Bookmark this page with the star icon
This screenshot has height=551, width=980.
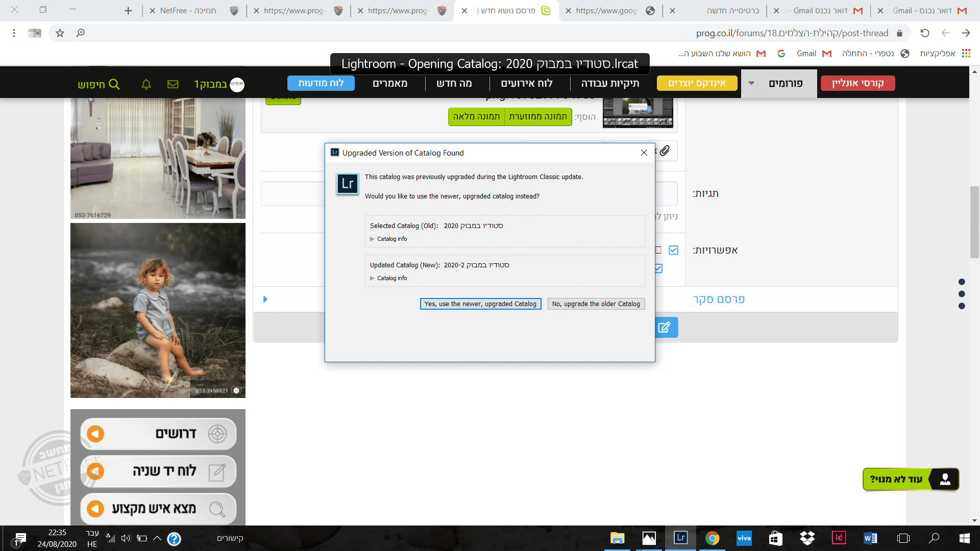pos(60,33)
